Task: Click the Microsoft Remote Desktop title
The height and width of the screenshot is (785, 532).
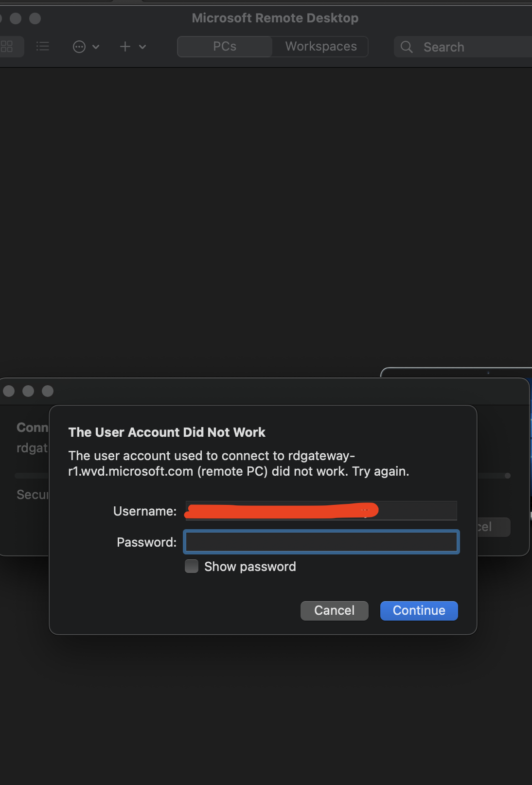Action: pyautogui.click(x=275, y=18)
